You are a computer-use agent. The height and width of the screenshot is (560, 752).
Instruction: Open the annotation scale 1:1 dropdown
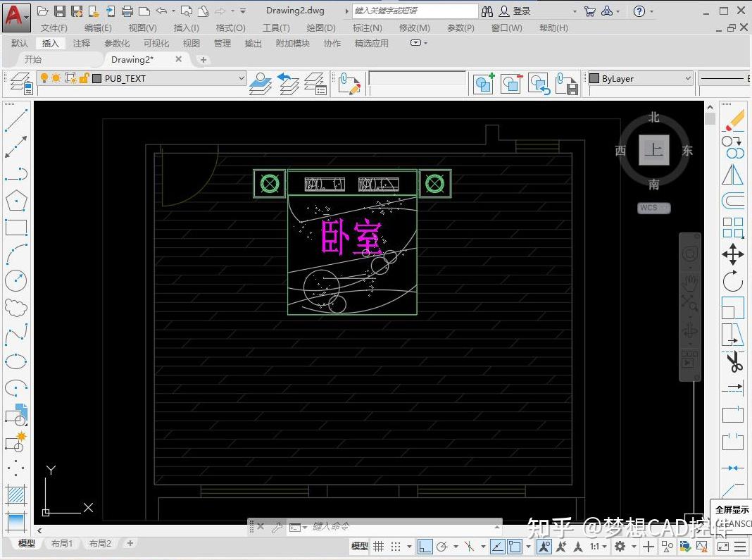598,547
